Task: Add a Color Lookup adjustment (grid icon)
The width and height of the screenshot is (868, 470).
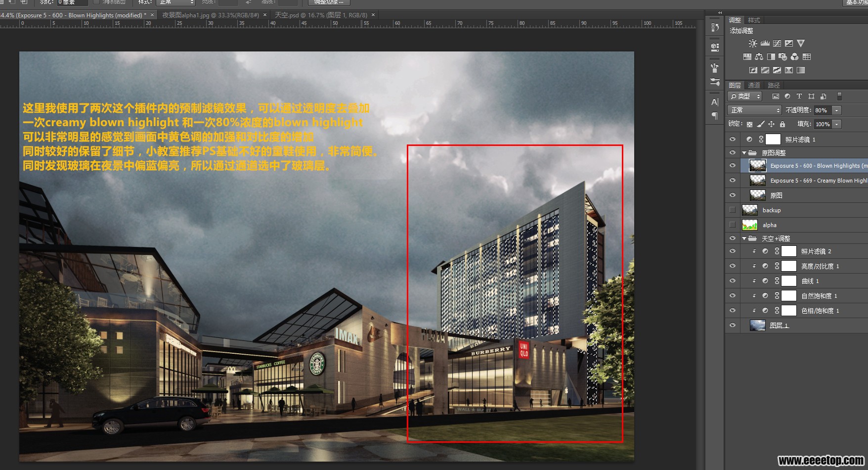Action: coord(807,57)
